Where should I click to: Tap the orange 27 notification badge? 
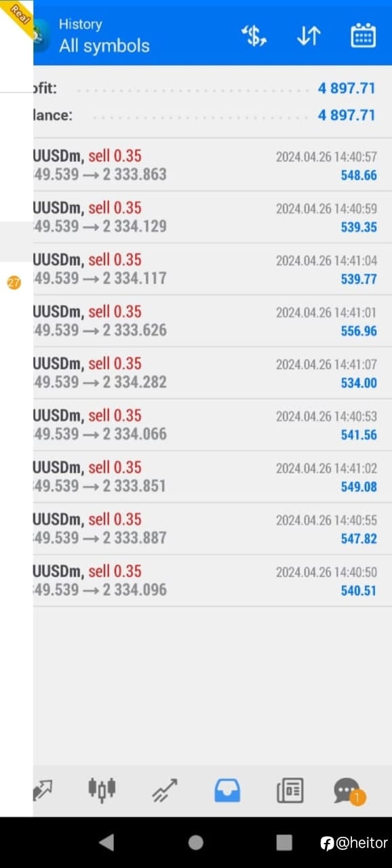click(14, 283)
